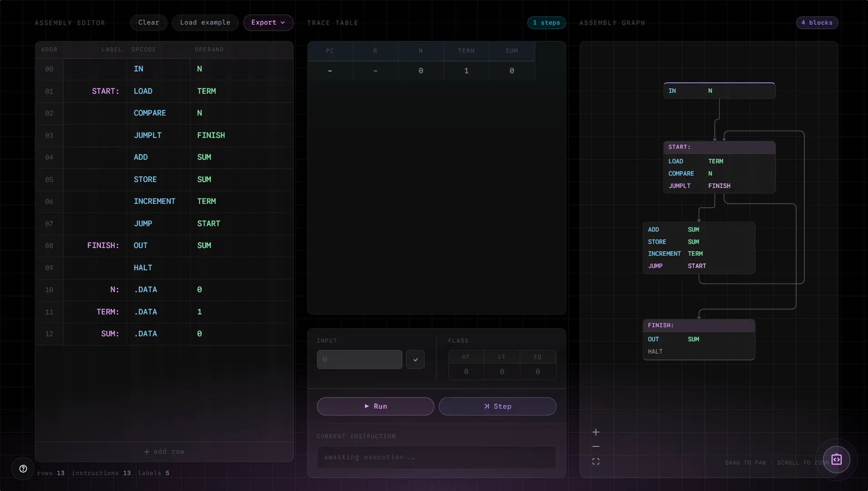Click the awaiting execution instruction box

(x=437, y=457)
